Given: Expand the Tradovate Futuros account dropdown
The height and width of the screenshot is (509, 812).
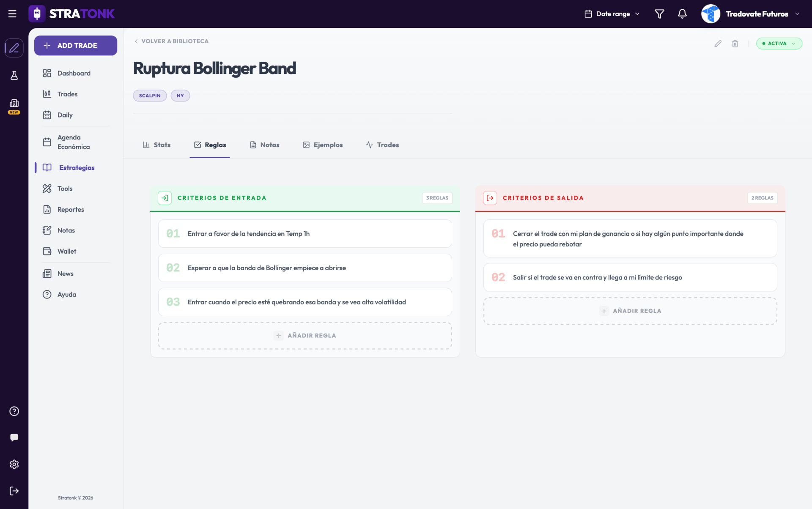Looking at the screenshot, I should tap(797, 14).
